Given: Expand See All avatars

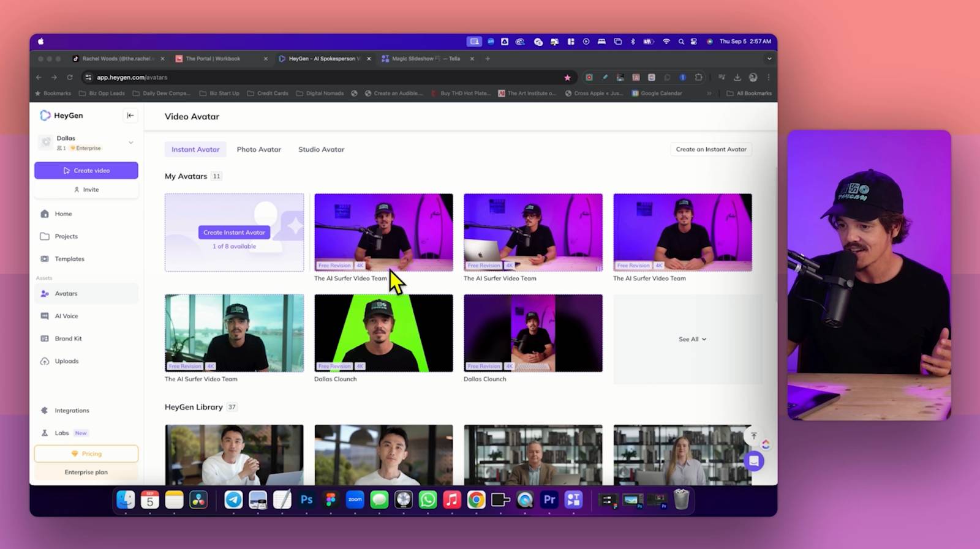Looking at the screenshot, I should pyautogui.click(x=692, y=339).
